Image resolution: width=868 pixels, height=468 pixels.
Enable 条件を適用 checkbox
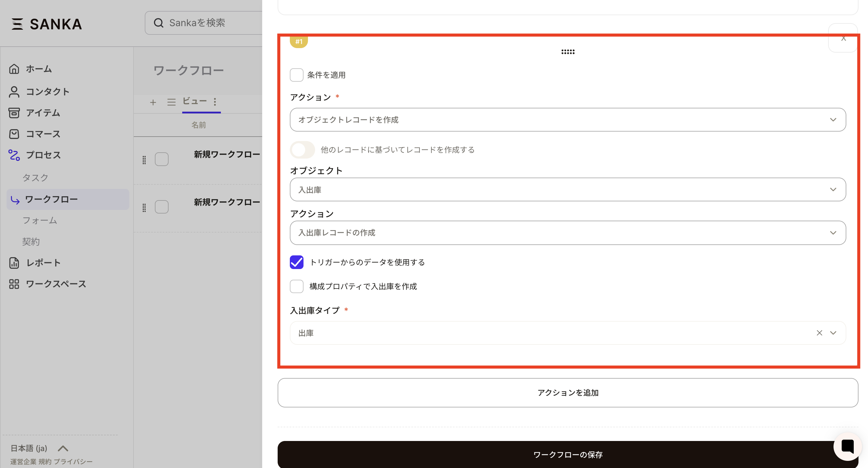[297, 75]
